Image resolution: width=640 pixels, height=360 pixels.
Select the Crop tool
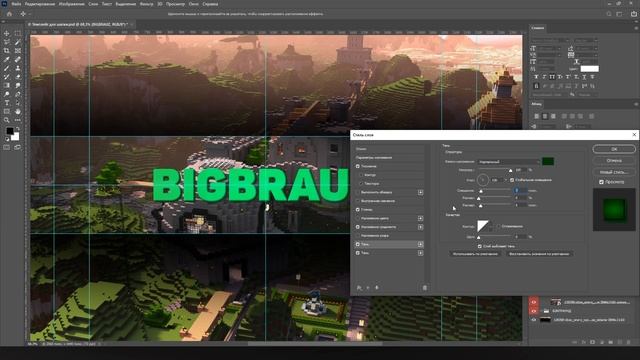7,51
